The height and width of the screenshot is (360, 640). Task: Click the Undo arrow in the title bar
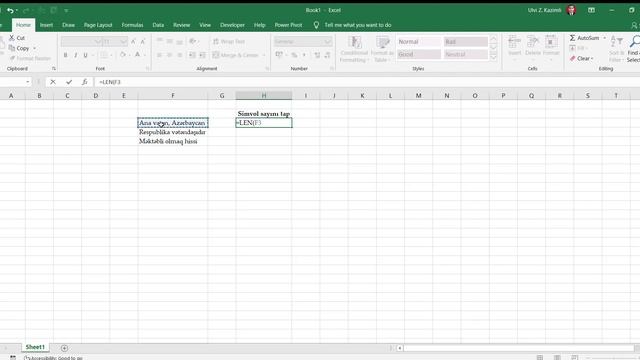coord(10,10)
